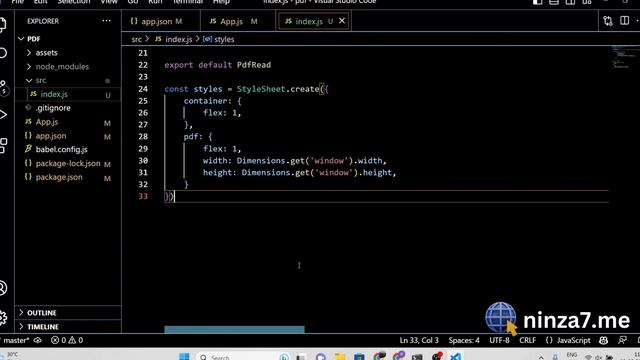Open the Customize Layout button
Screen dimensions: 640x360
587,2
